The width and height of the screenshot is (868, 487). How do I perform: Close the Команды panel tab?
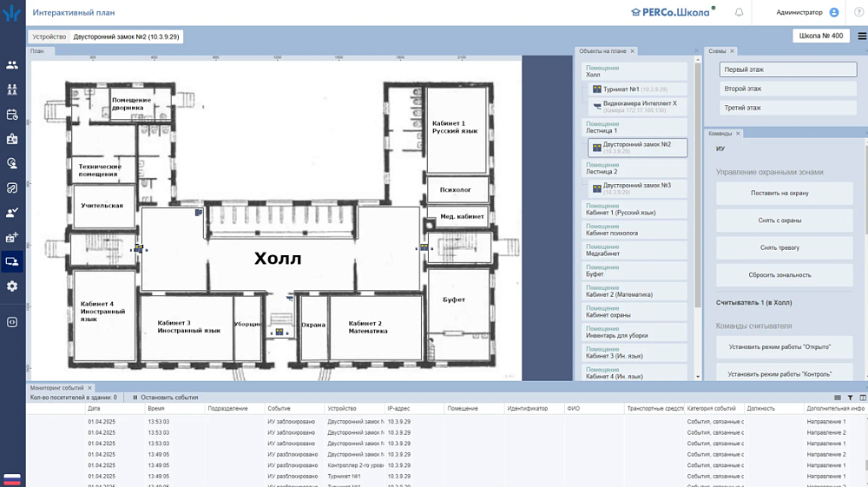738,134
